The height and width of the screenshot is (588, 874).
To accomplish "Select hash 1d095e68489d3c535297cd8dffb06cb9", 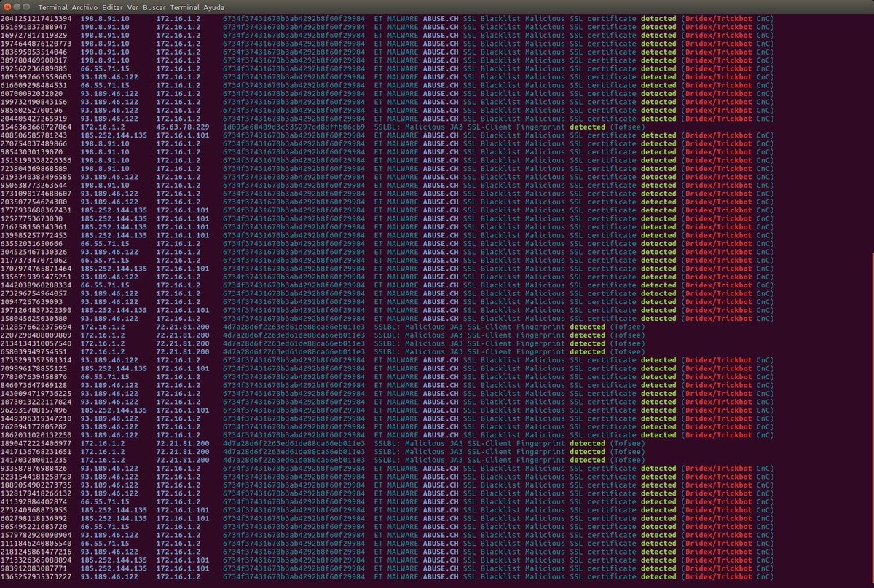I will (294, 127).
